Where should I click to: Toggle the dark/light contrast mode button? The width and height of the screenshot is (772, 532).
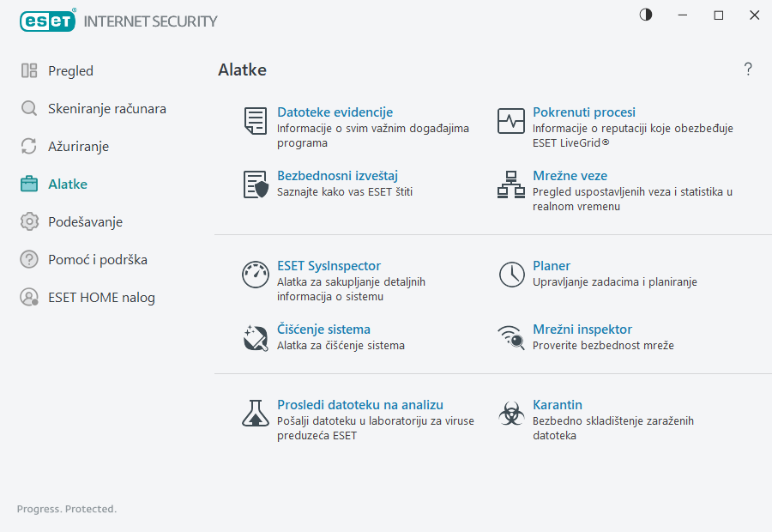pyautogui.click(x=646, y=15)
